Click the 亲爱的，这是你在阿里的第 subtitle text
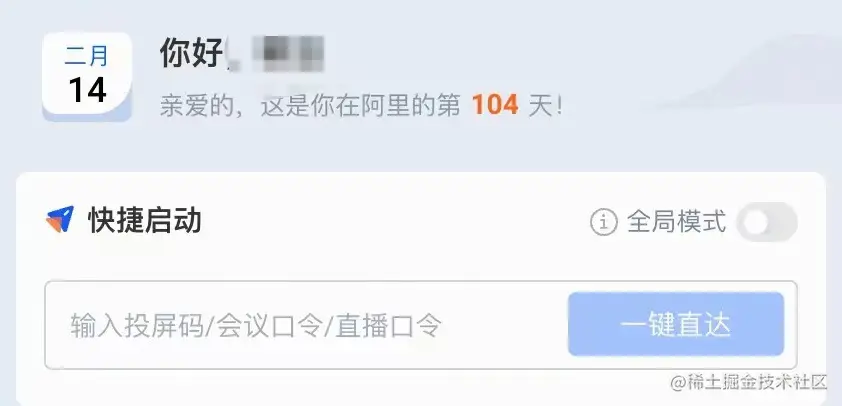 click(x=310, y=105)
